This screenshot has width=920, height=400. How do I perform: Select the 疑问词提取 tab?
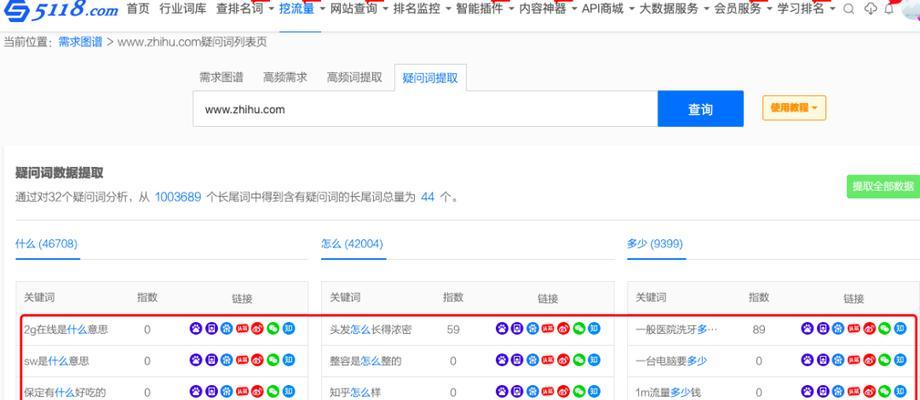click(430, 78)
